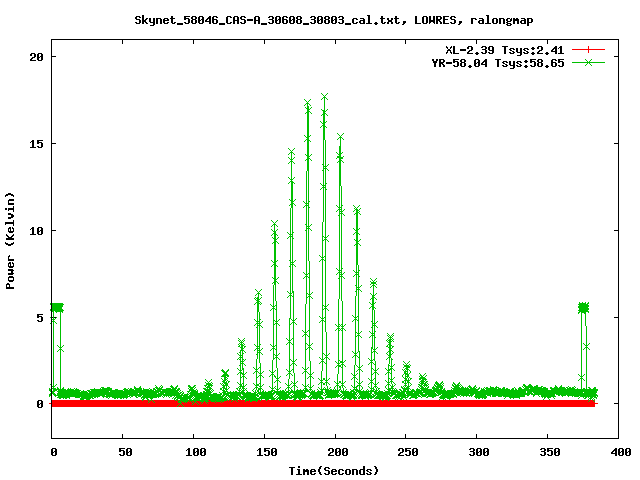This screenshot has width=640, height=480.
Task: Click the green legend line sample for YR
Action: 588,62
